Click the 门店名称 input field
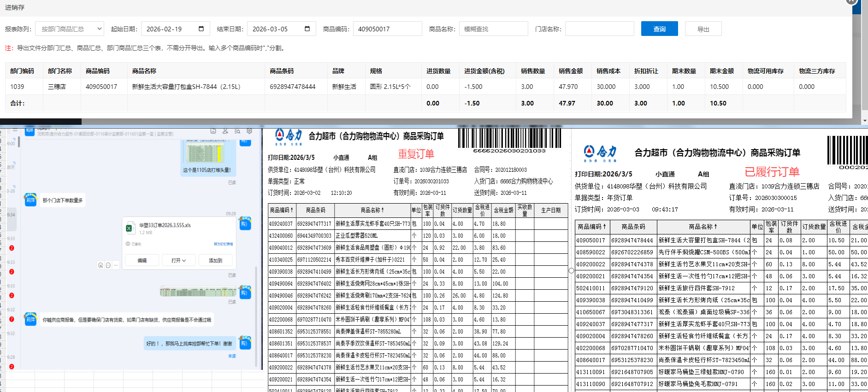The height and width of the screenshot is (392, 868). tap(599, 29)
